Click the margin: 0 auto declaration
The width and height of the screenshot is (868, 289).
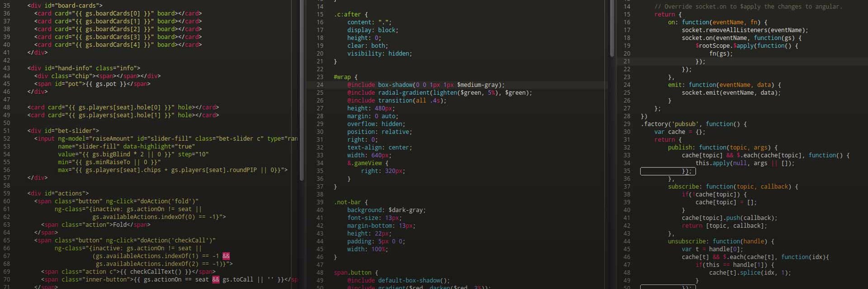pyautogui.click(x=373, y=116)
